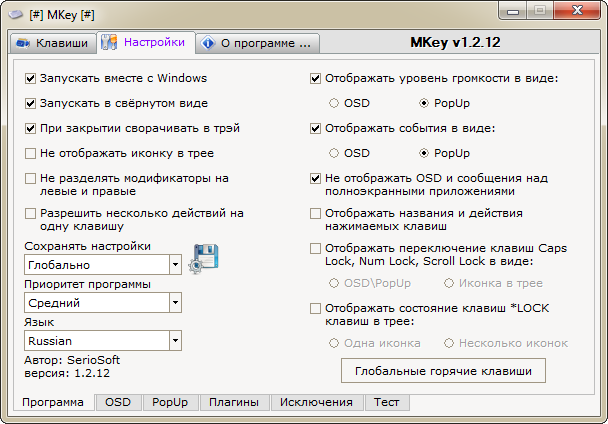Toggle 'Запускать в свёрнутом виде' checkbox

coord(30,103)
